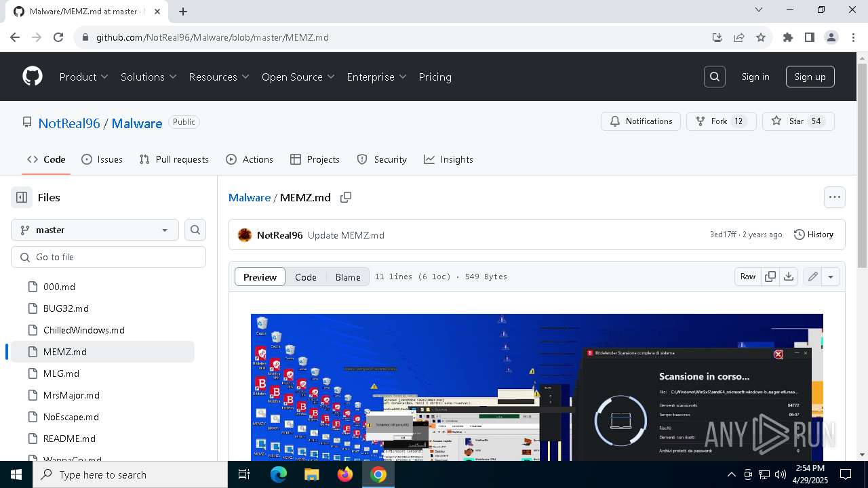Click the MEMZ screenshot image preview
Viewport: 868px width, 488px height.
pyautogui.click(x=537, y=387)
